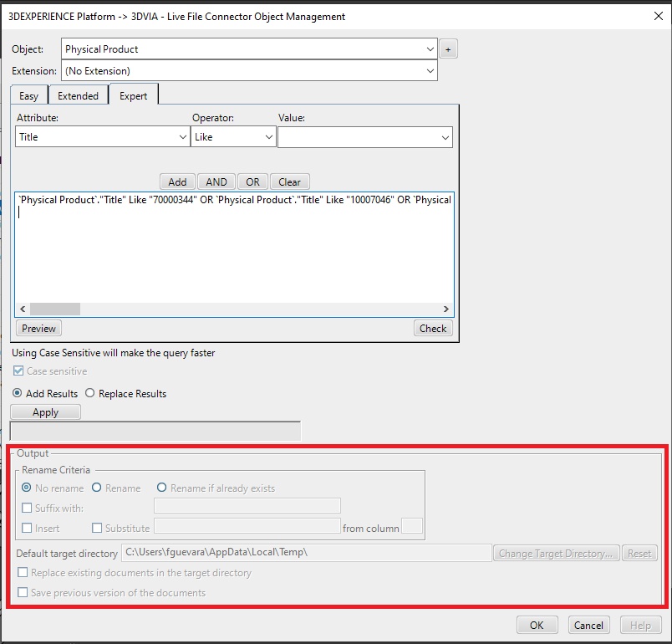Switch to the Extended tab
The image size is (672, 644).
click(78, 96)
